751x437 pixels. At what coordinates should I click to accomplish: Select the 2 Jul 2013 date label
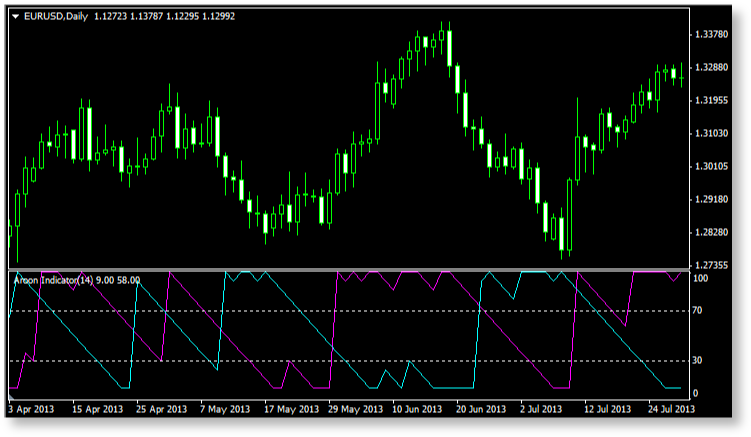tap(541, 409)
